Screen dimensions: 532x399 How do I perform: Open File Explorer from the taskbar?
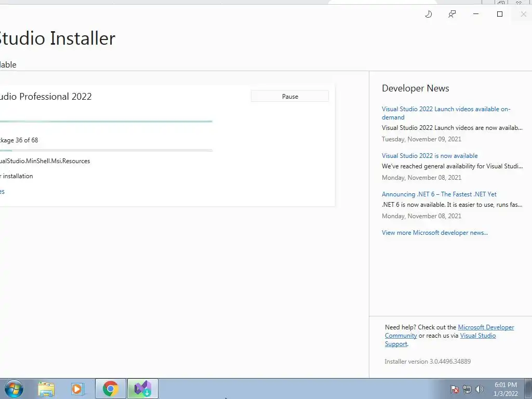(x=46, y=389)
